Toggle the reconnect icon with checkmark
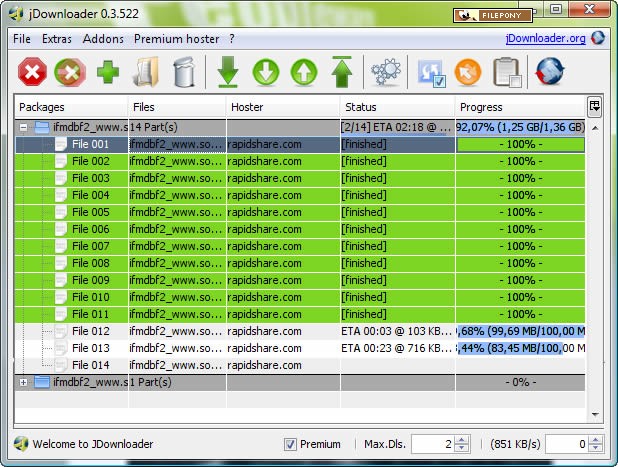Screen dimensions: 618x467 pos(431,73)
